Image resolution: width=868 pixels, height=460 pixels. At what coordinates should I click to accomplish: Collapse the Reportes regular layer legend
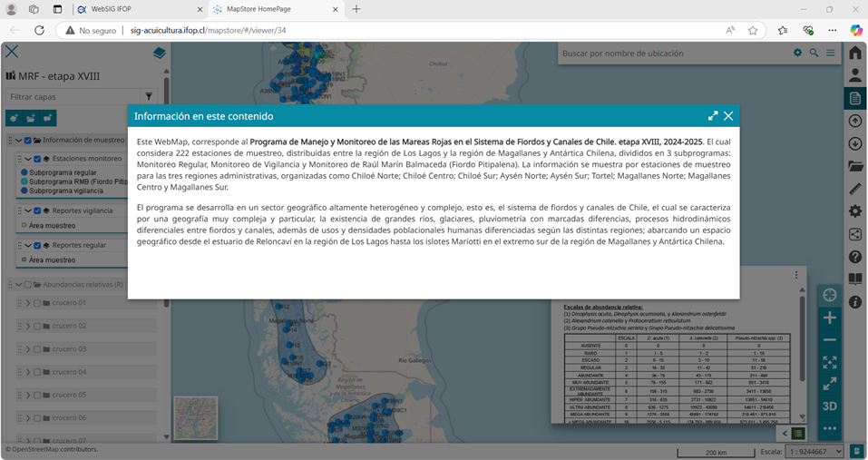click(x=28, y=245)
